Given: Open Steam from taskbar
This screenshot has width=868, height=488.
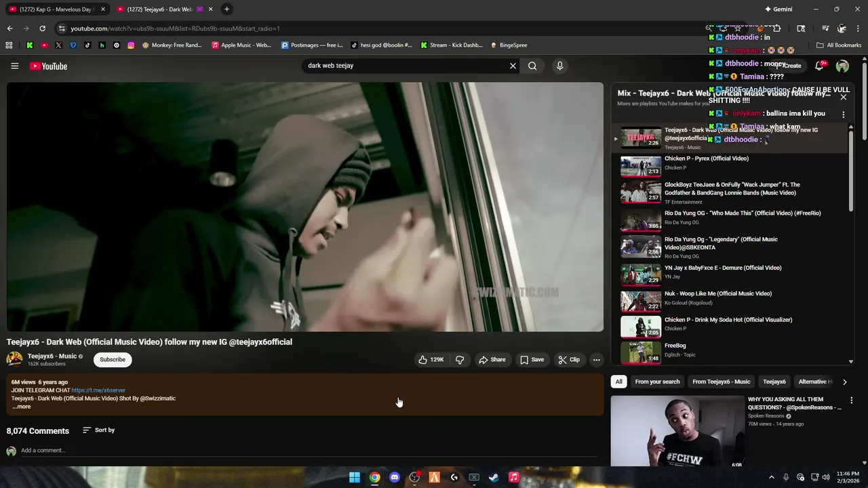Looking at the screenshot, I should point(494,477).
